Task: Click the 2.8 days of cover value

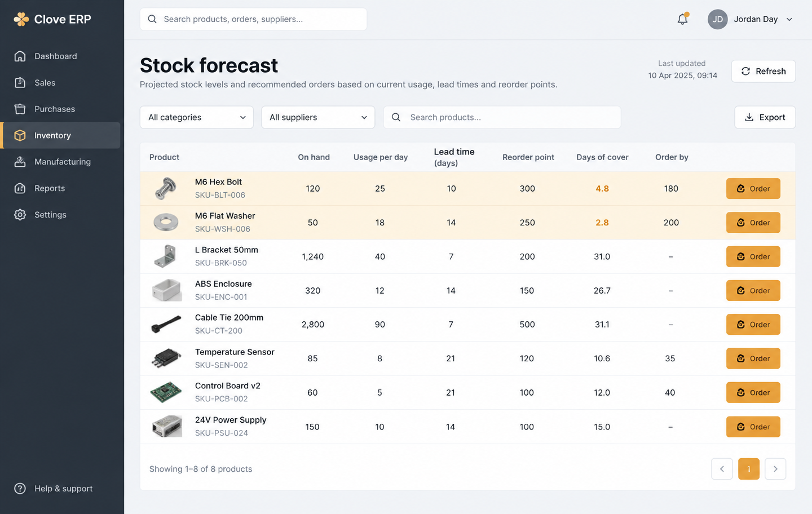Action: click(x=602, y=223)
